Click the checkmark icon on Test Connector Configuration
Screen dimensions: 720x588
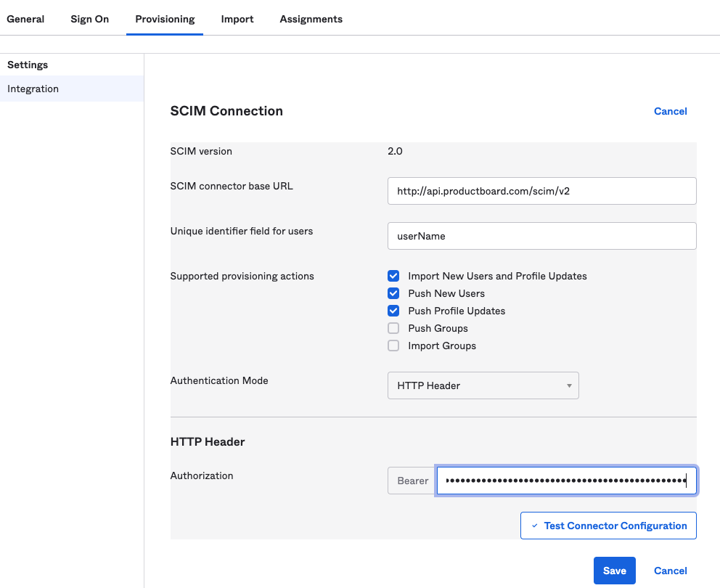[535, 526]
